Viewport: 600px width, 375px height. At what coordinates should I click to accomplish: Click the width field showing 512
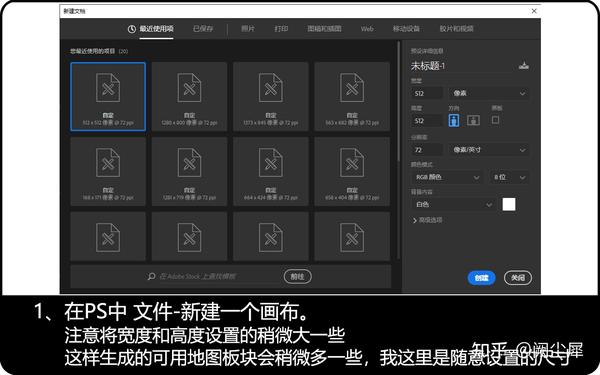427,93
